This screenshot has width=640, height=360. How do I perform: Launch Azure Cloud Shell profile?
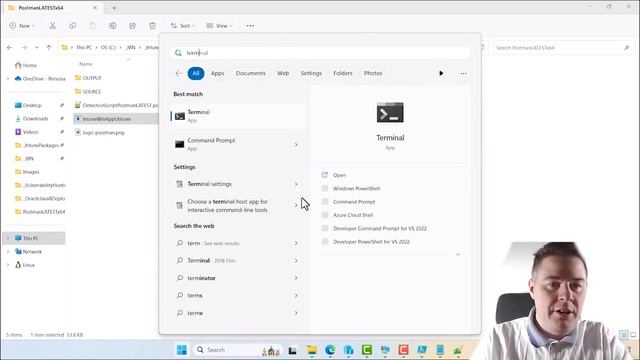(x=353, y=215)
